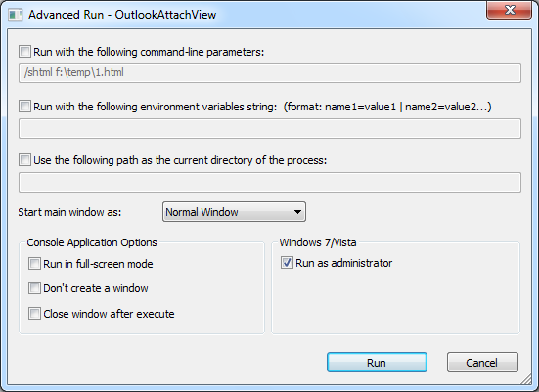Screen dimensions: 539x392
Task: Enable command-line parameters checkbox
Action: 24,52
